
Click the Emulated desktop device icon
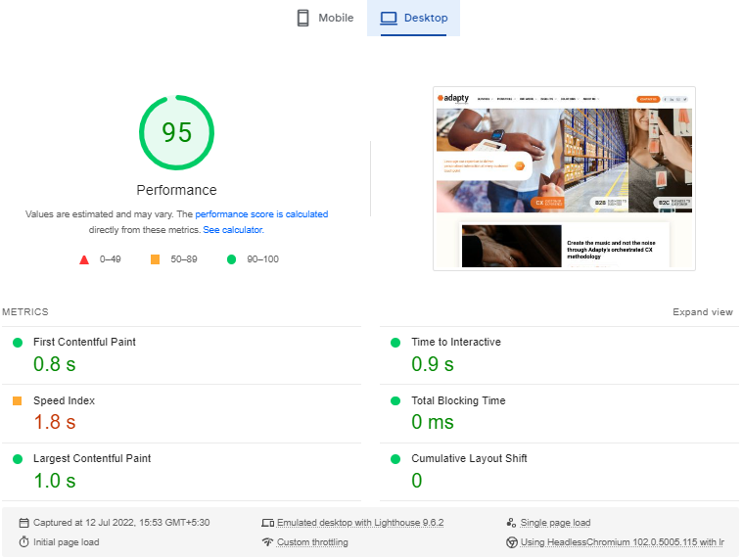click(x=267, y=523)
